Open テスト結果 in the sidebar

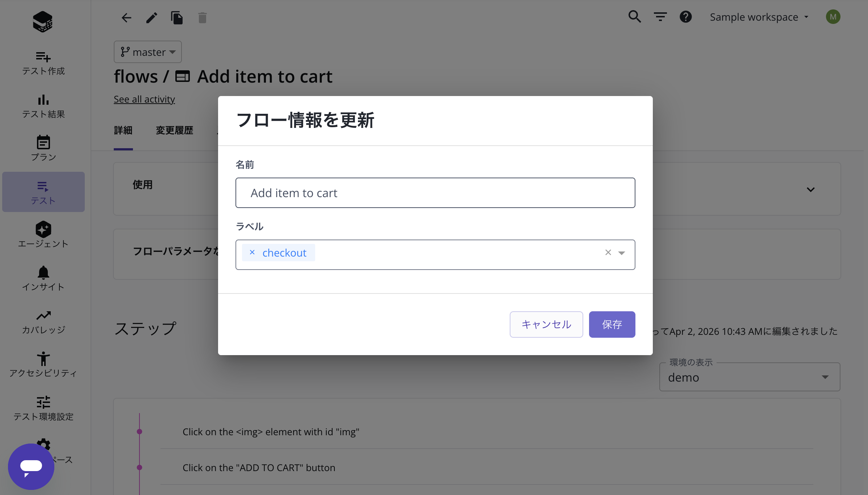[43, 106]
